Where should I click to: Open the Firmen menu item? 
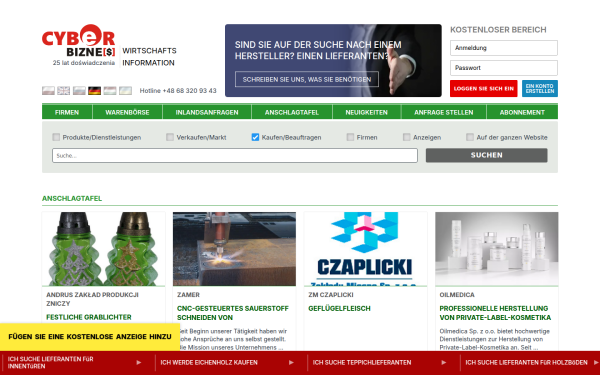pos(67,112)
